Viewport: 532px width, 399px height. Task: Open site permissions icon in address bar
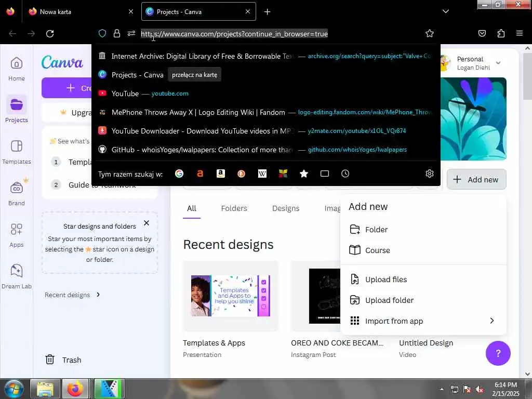pos(131,33)
